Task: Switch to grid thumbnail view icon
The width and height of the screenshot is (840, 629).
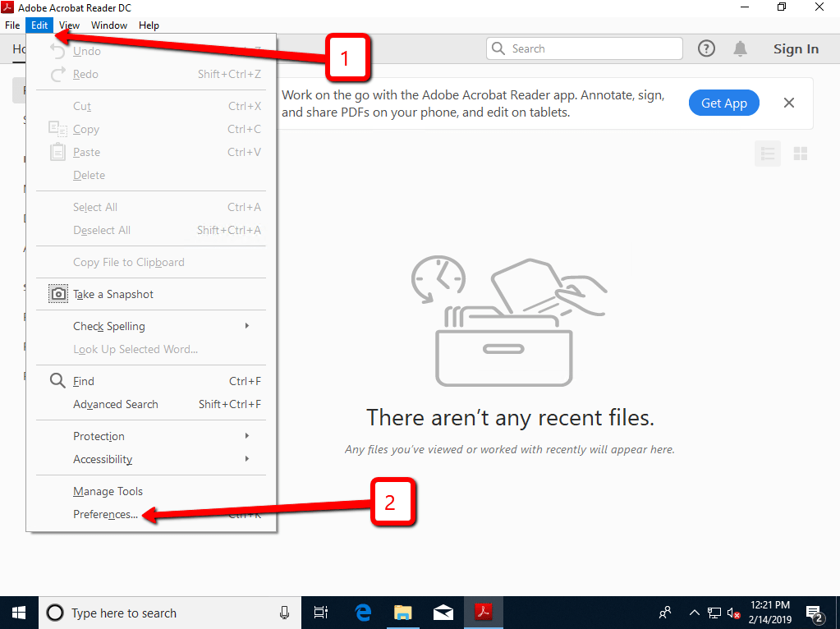Action: [x=801, y=154]
